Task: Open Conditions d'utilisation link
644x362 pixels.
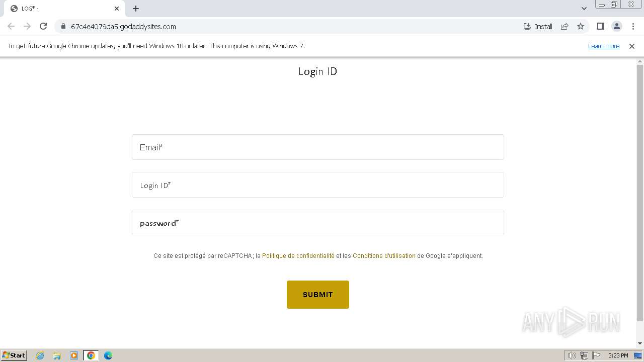Action: pos(384,256)
